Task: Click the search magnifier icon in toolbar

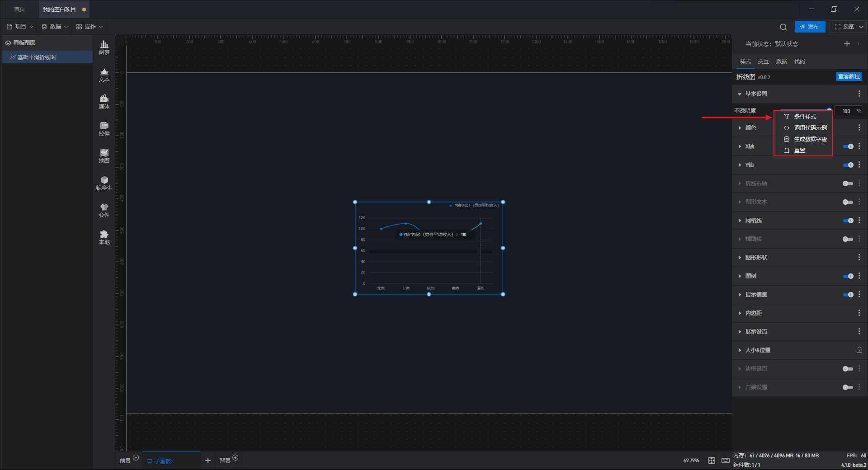Action: click(x=783, y=27)
